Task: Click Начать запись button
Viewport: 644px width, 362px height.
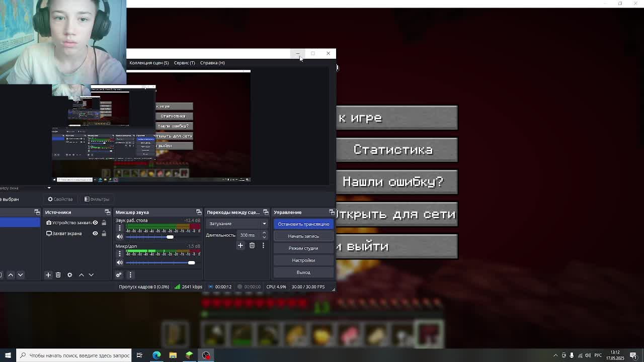Action: [303, 236]
